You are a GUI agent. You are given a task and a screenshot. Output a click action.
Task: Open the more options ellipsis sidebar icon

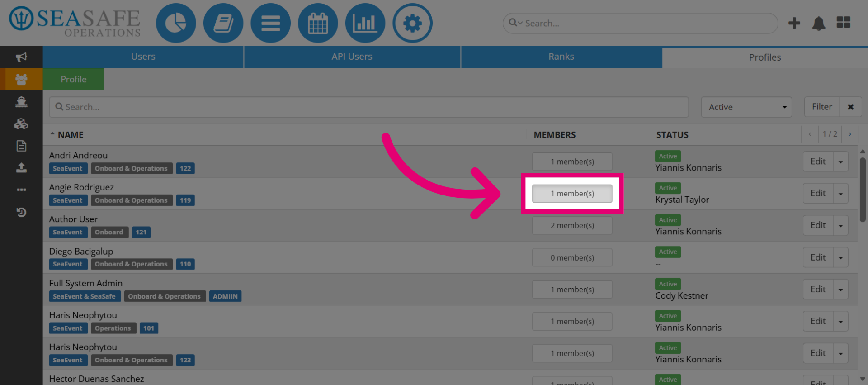coord(21,190)
